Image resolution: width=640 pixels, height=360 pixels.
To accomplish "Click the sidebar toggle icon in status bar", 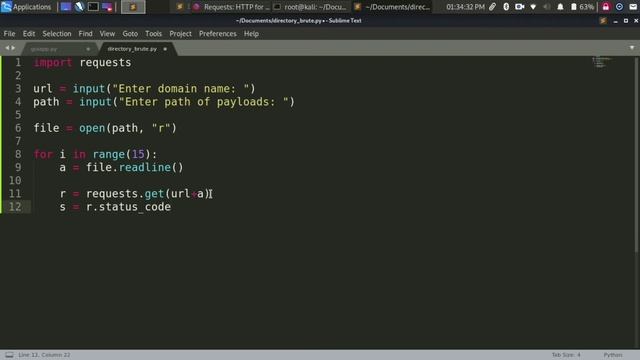I will pos(9,355).
